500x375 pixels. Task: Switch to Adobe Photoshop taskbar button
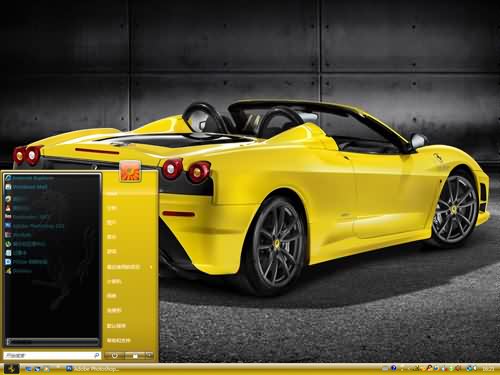pos(93,369)
